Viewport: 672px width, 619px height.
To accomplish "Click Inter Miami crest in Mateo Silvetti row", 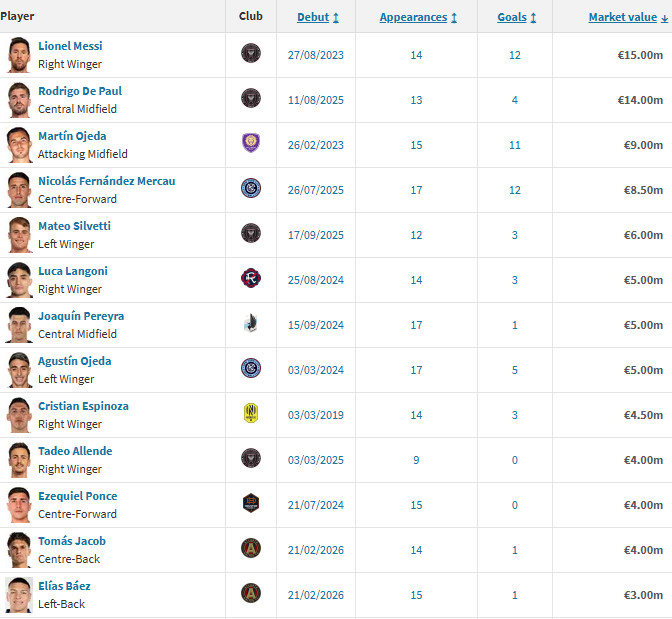I will [251, 233].
